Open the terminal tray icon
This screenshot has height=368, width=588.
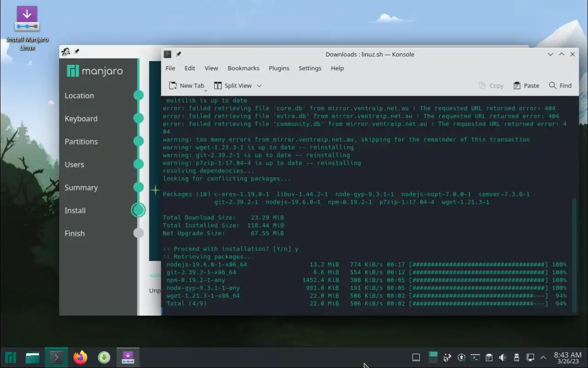pyautogui.click(x=475, y=357)
